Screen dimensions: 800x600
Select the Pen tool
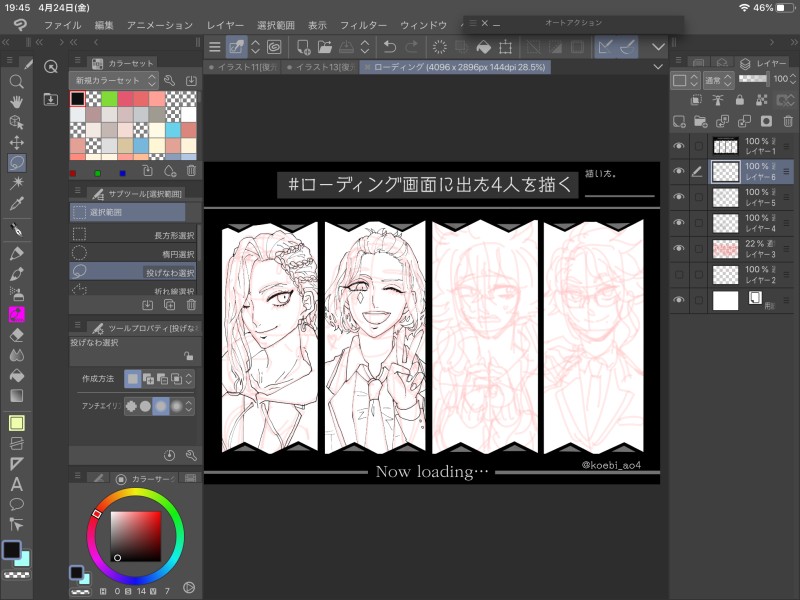[x=16, y=230]
